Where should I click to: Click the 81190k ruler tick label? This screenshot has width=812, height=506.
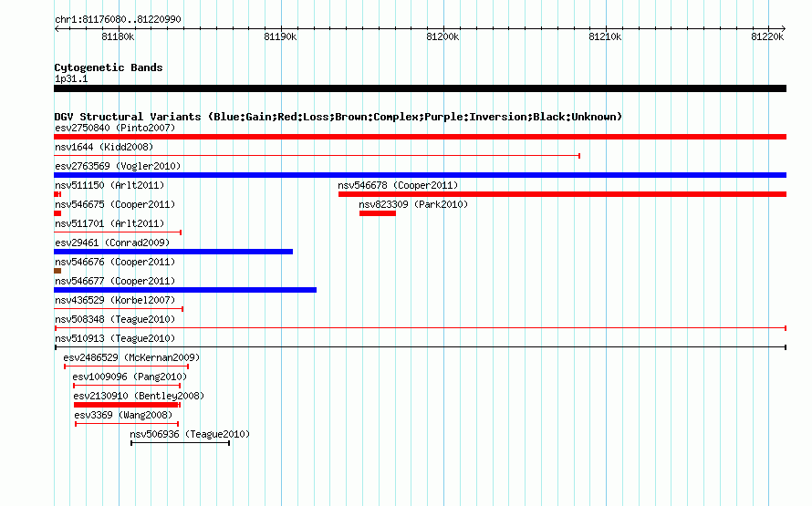[x=280, y=36]
